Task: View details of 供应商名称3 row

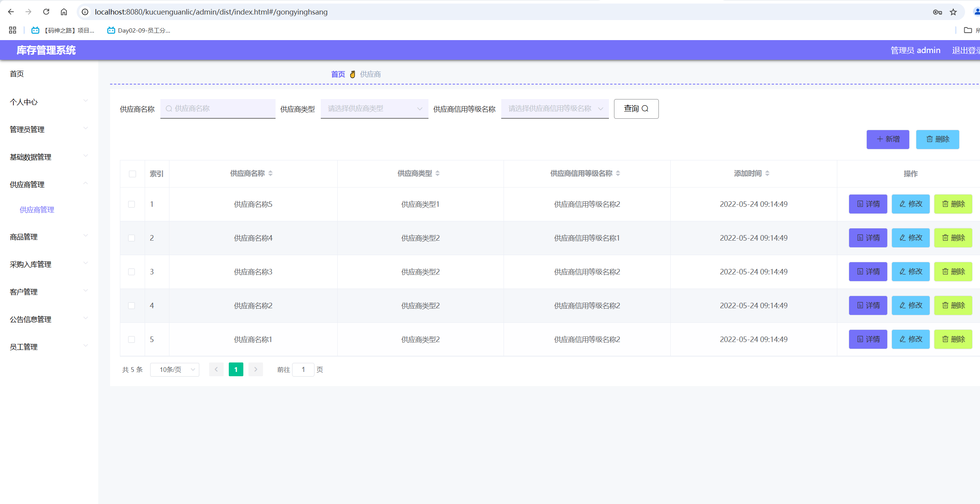Action: pos(868,272)
